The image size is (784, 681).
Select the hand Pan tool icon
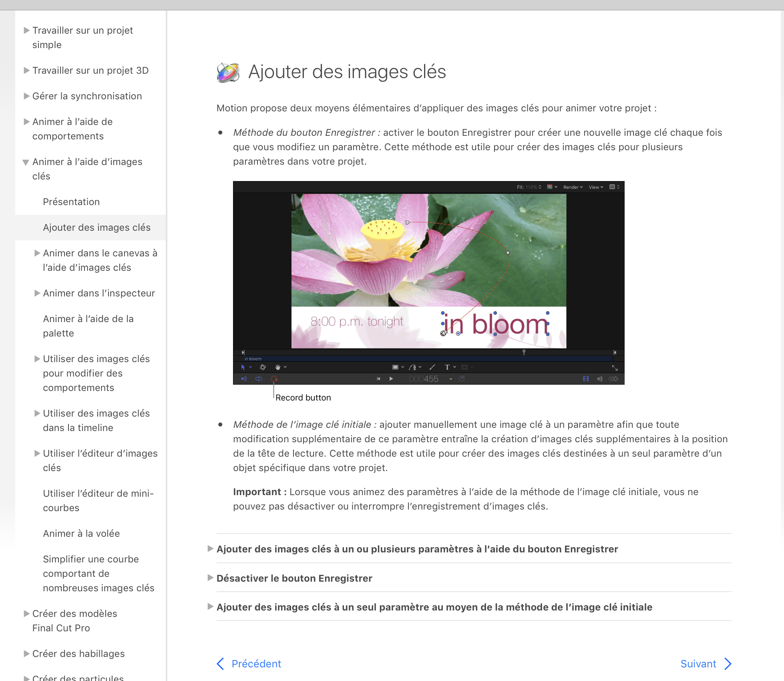click(277, 367)
